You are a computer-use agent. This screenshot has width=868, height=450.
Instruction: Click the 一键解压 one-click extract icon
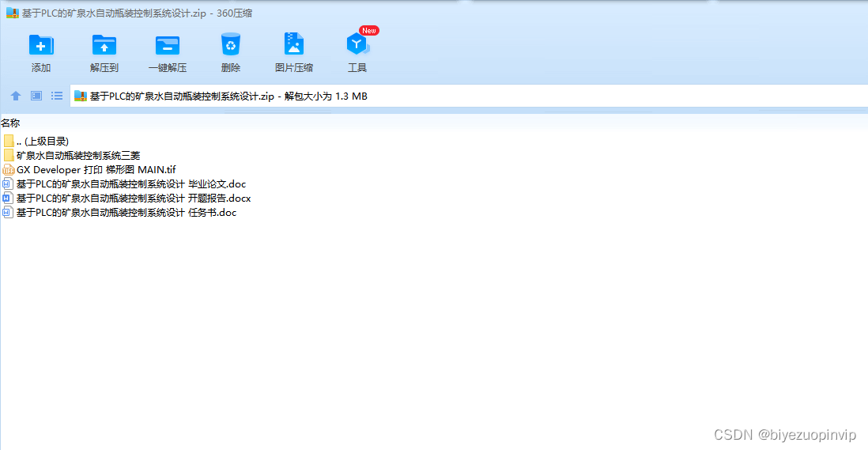click(x=167, y=45)
